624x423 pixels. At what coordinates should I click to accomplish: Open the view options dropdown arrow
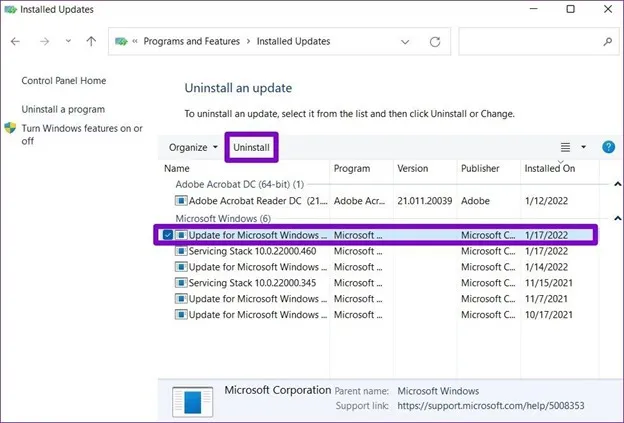click(x=584, y=147)
